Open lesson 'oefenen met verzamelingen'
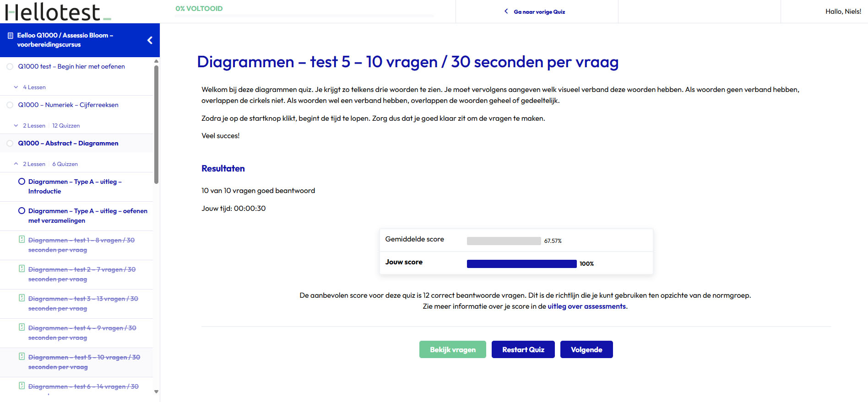The height and width of the screenshot is (402, 868). [x=87, y=215]
